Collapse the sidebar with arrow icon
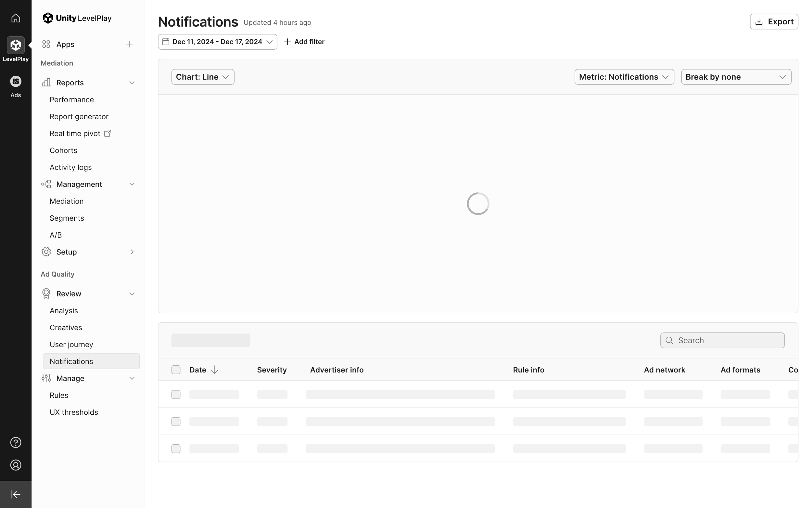The height and width of the screenshot is (508, 812). 16,494
